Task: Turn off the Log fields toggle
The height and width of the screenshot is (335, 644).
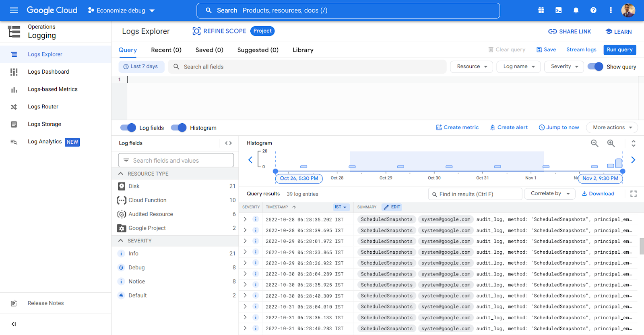Action: click(128, 128)
